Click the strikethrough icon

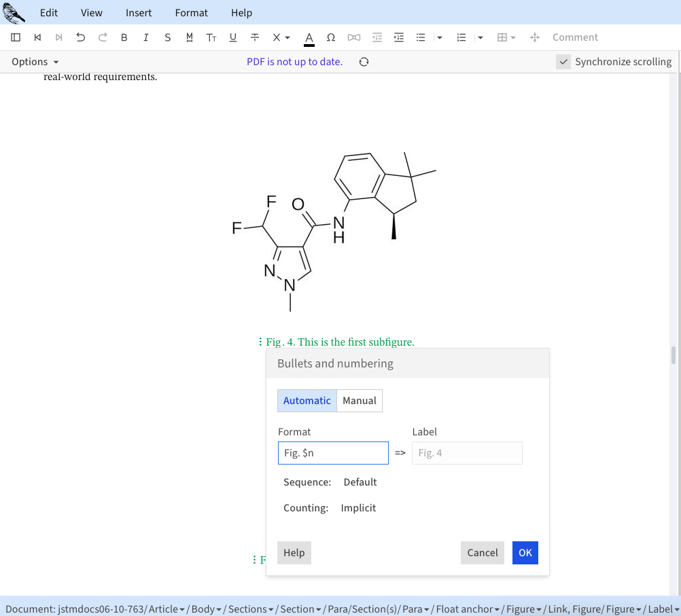255,37
